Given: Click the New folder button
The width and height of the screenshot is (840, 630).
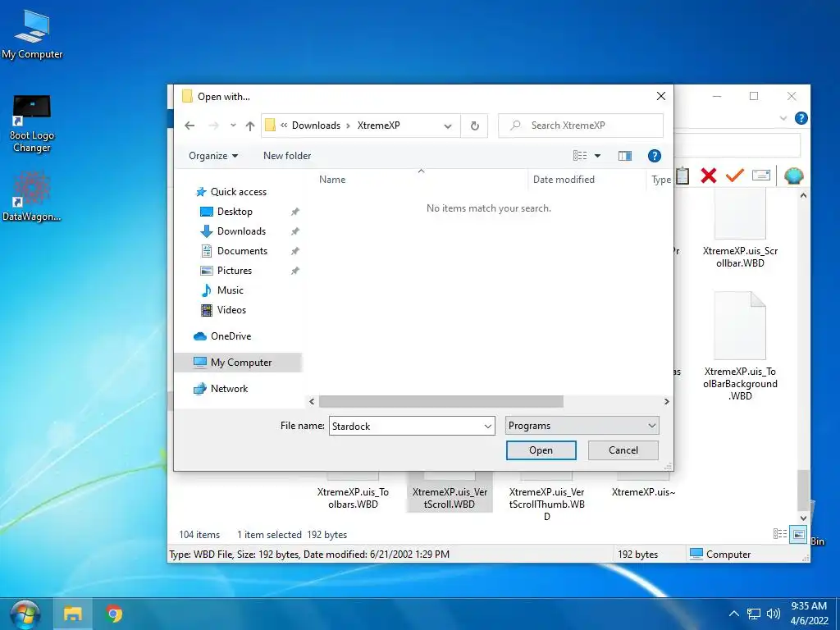Looking at the screenshot, I should [286, 156].
